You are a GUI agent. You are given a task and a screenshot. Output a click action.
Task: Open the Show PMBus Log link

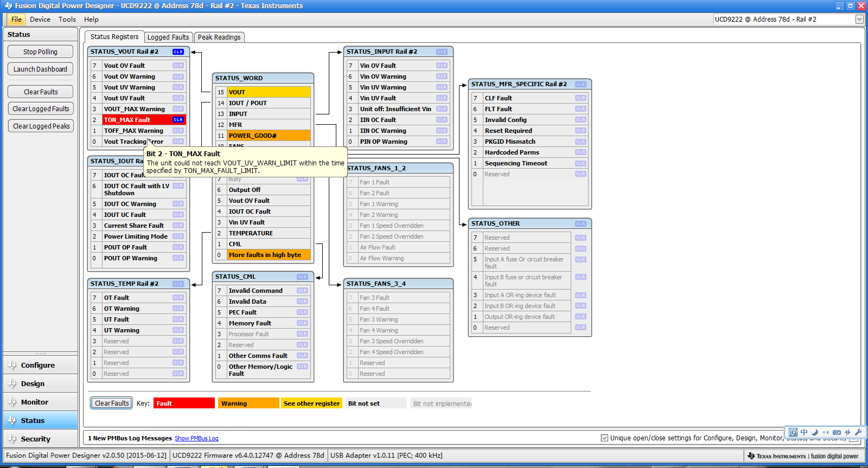(x=196, y=438)
